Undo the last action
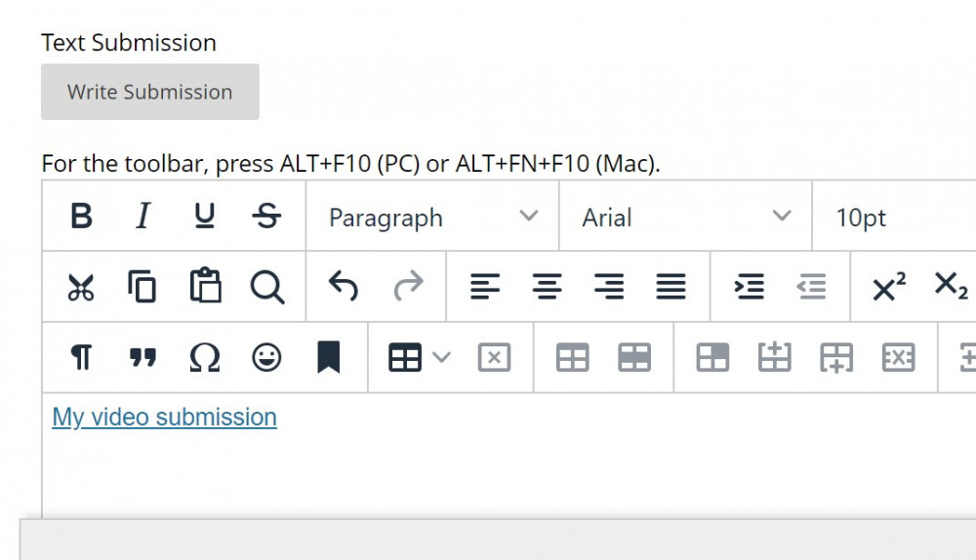Screen dimensions: 976x560 (x=343, y=286)
